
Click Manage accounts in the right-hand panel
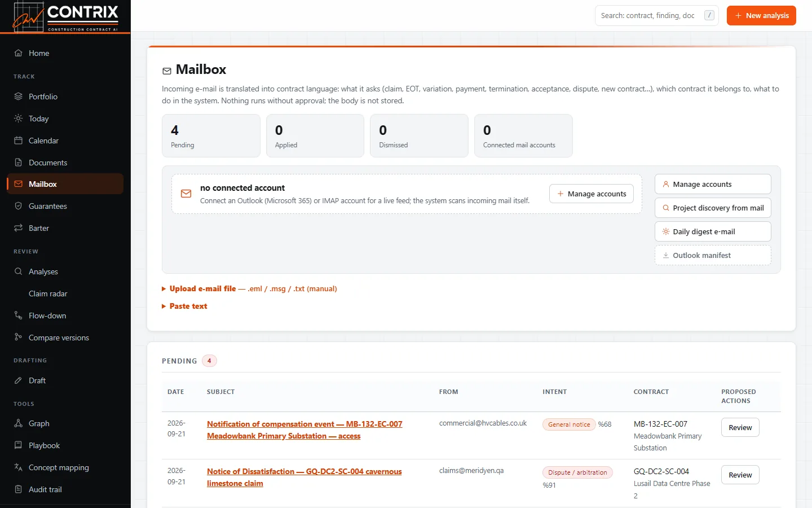point(713,184)
